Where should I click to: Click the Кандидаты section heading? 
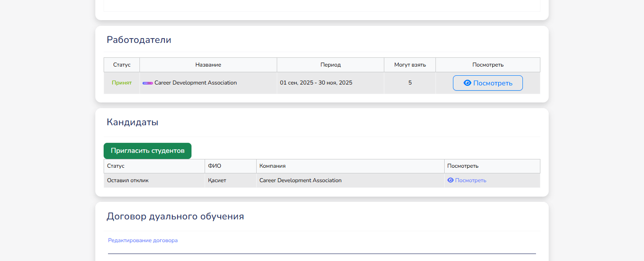tap(132, 122)
